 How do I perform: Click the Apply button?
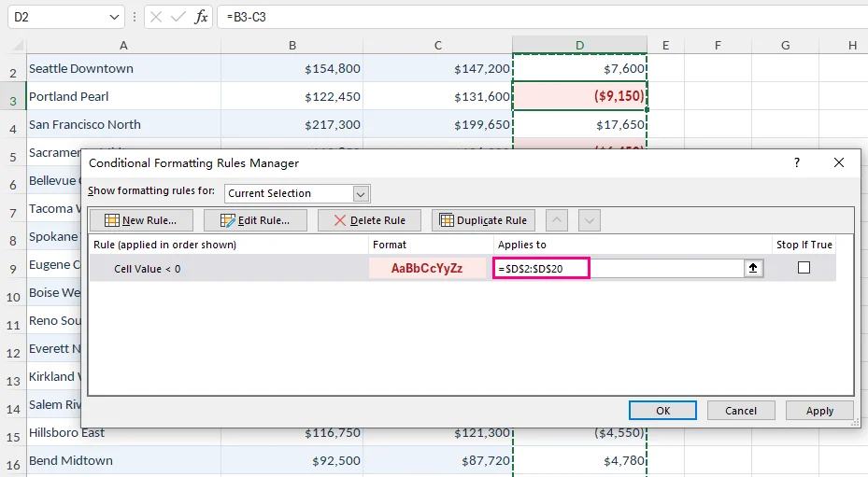coord(819,411)
